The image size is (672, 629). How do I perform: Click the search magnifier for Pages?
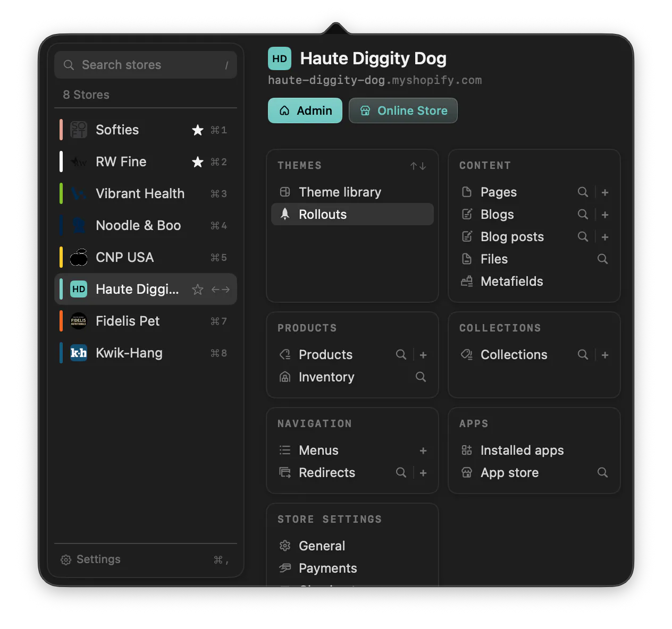point(583,192)
